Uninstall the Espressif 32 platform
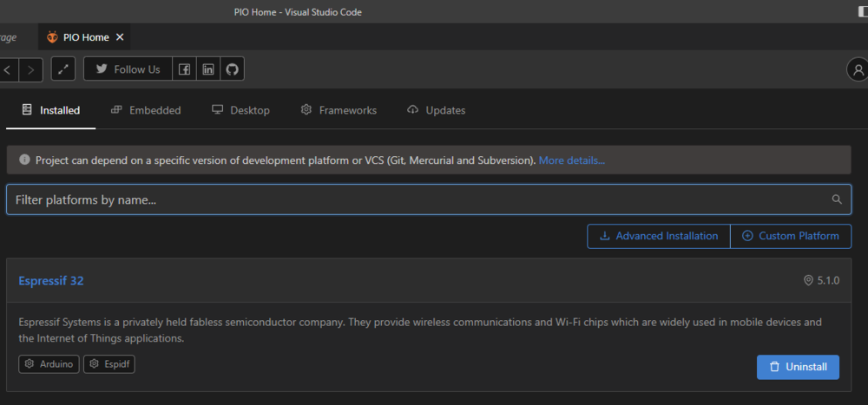 pos(798,367)
